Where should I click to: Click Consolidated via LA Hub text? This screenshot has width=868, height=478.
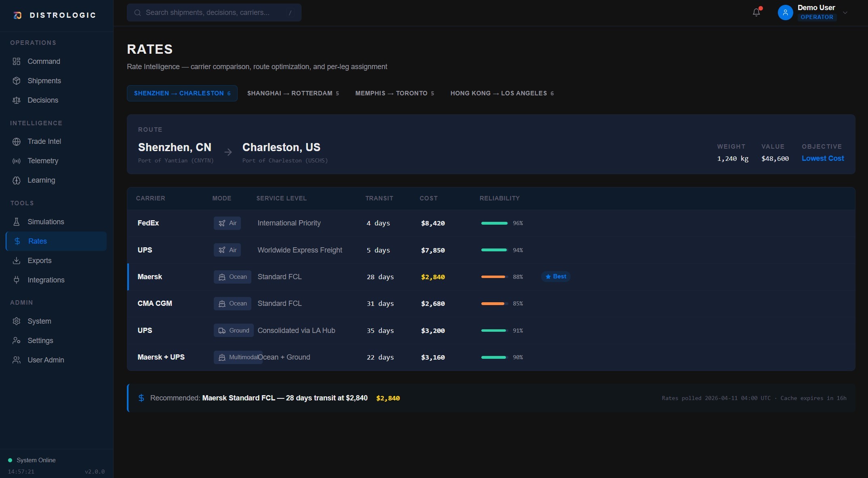tap(296, 331)
